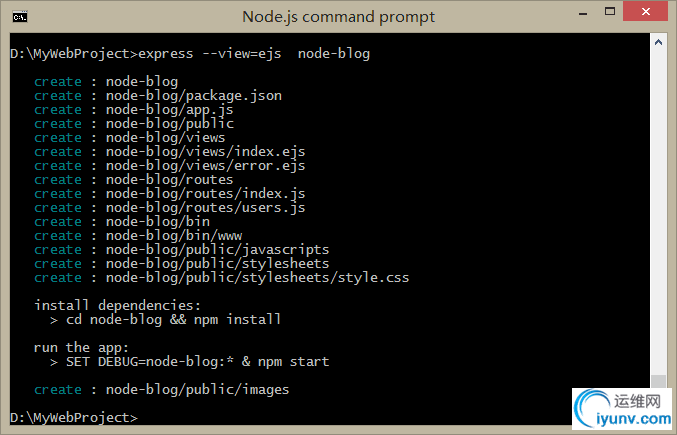This screenshot has height=435, width=677.
Task: Click the node-blog/app.js output line
Action: point(134,110)
